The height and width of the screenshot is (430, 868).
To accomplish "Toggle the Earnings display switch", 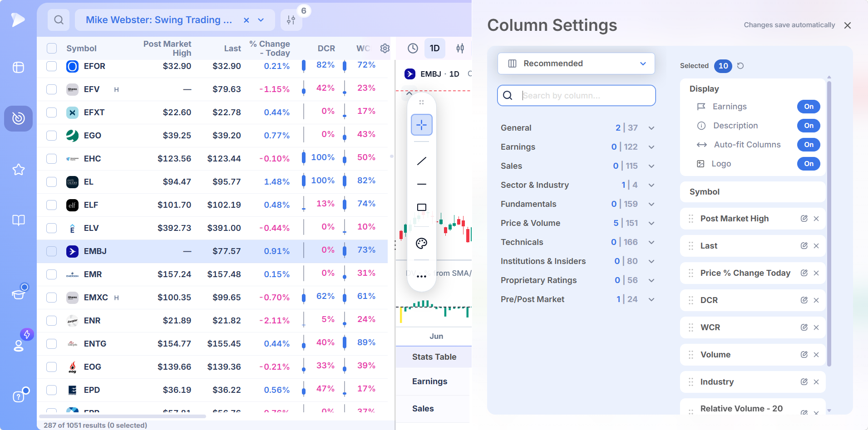I will [x=809, y=107].
